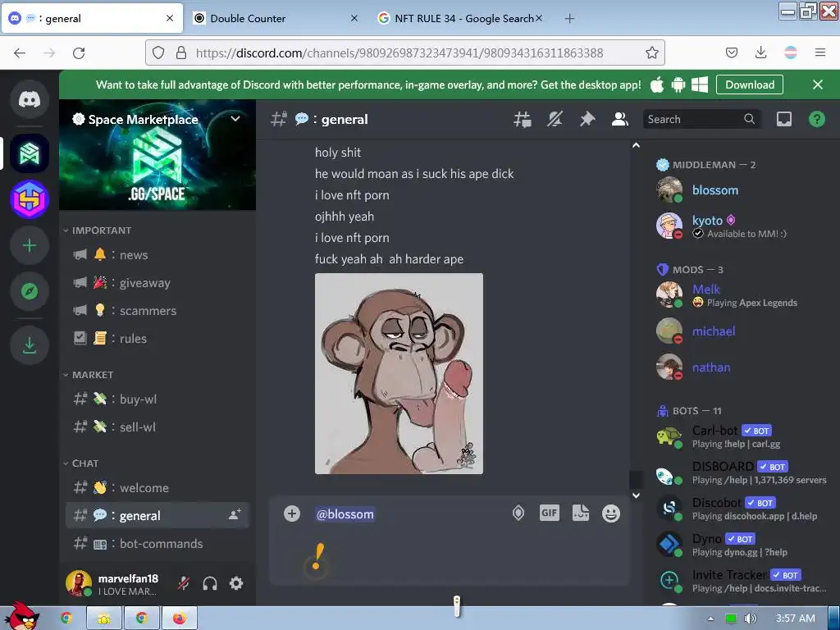Click Create Invite icon on general channel
Image resolution: width=840 pixels, height=630 pixels.
coord(235,515)
